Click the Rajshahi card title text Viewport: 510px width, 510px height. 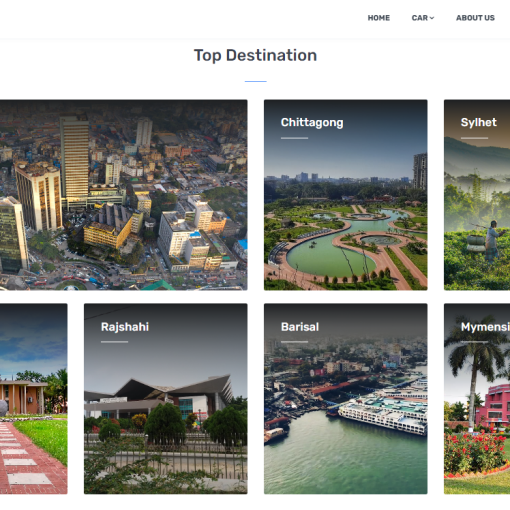[x=125, y=327]
